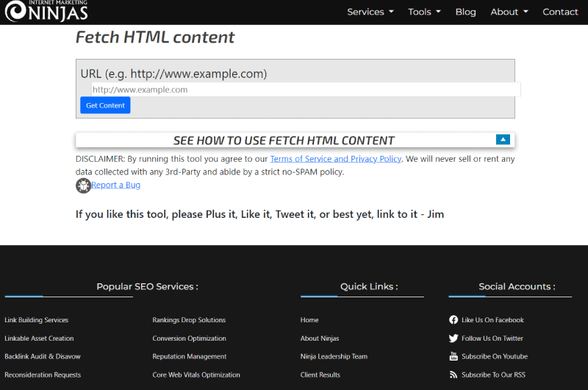The image size is (588, 390).
Task: Open Link Building Services link
Action: point(36,320)
